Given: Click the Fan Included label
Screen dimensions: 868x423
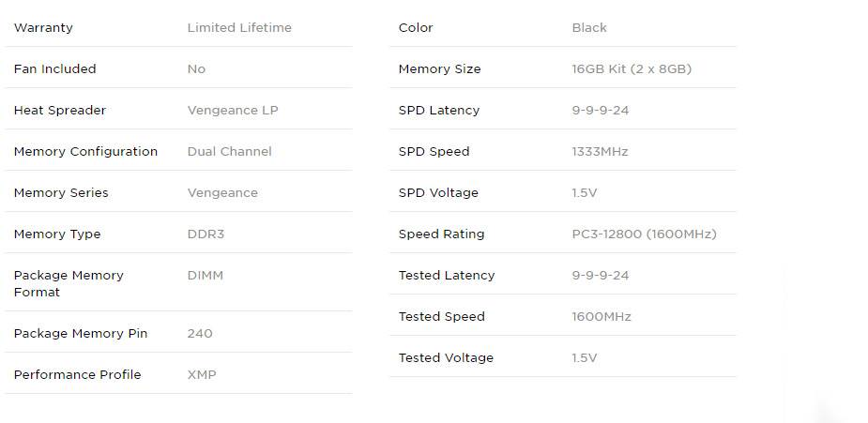Looking at the screenshot, I should [54, 69].
